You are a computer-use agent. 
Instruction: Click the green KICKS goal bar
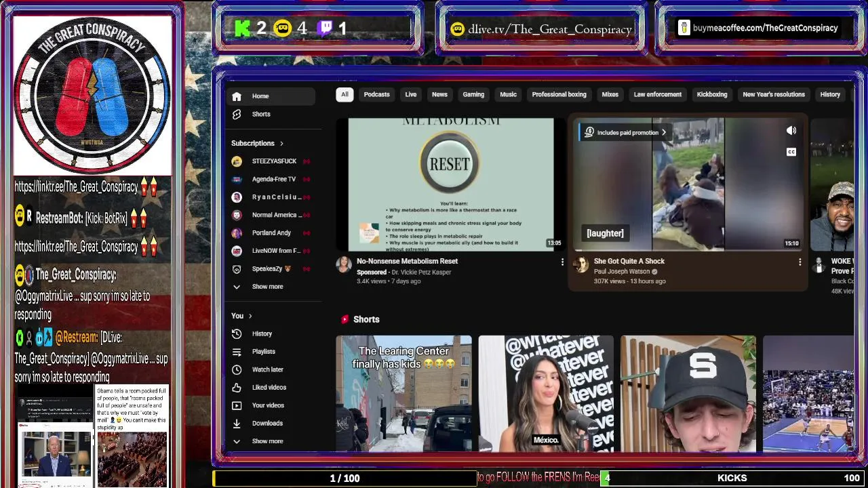click(x=732, y=479)
